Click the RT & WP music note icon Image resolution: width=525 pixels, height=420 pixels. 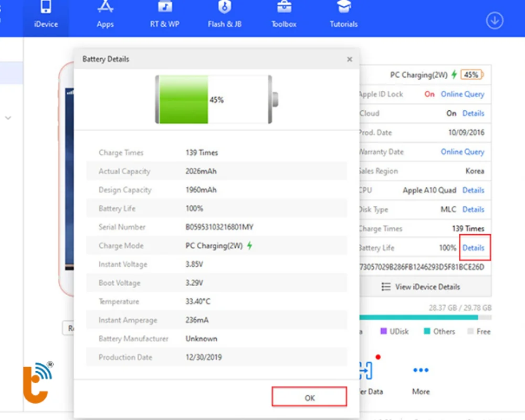point(164,8)
